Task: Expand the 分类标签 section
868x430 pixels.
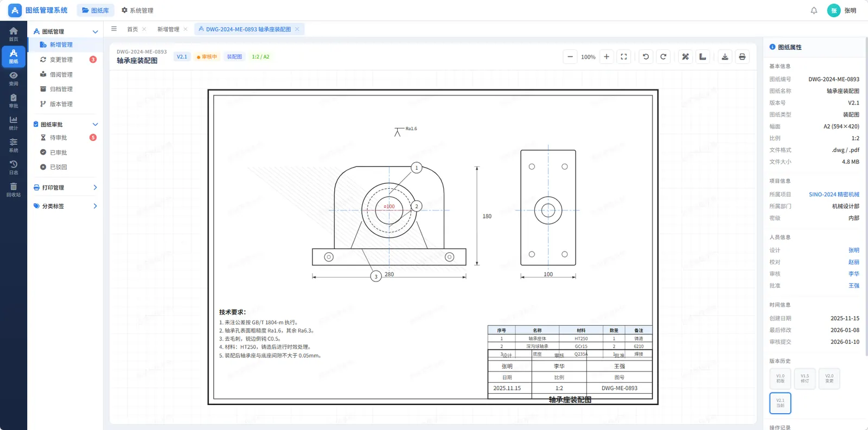Action: point(95,206)
